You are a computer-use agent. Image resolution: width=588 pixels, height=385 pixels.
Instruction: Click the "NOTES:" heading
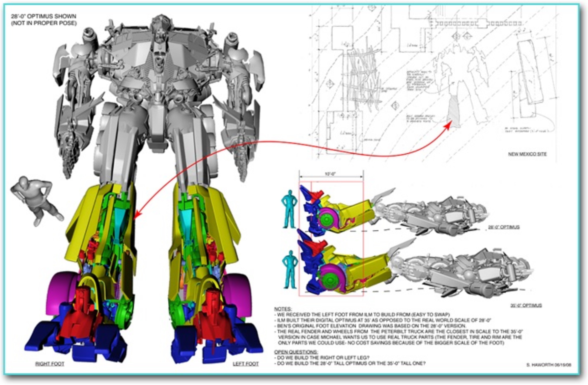pyautogui.click(x=283, y=309)
